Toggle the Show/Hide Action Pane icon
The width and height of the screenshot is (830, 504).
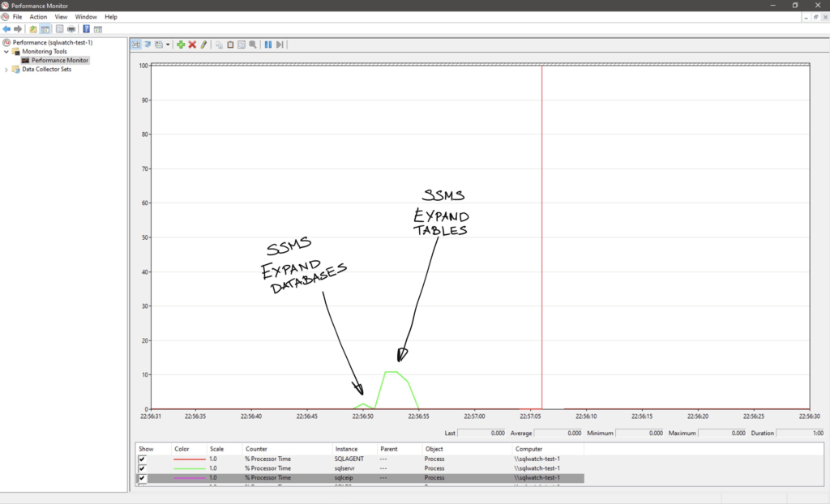click(98, 29)
